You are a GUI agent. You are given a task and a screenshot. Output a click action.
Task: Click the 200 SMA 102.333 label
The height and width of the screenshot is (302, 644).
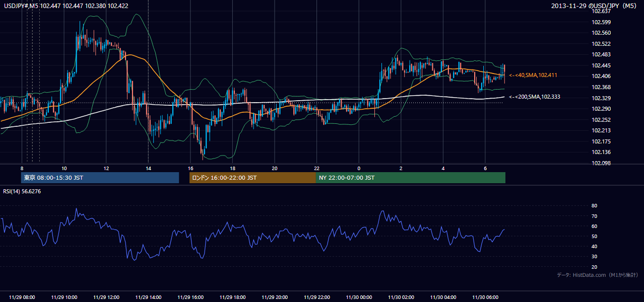535,97
